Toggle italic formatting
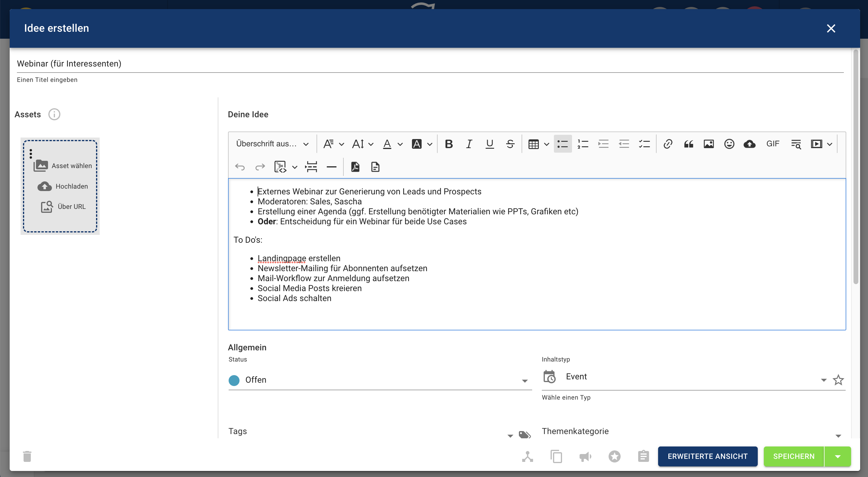Screen dimensions: 868x477 coord(469,144)
